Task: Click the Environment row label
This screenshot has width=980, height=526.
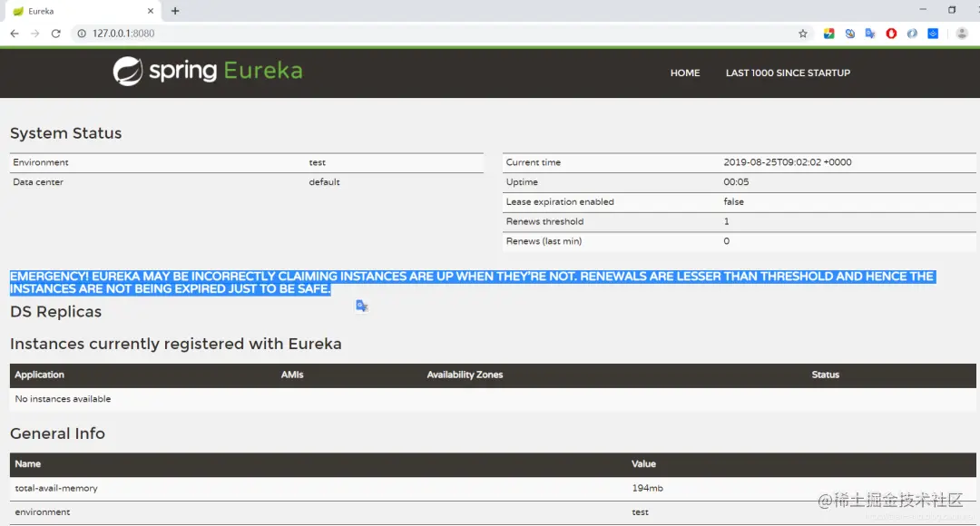Action: pyautogui.click(x=41, y=162)
